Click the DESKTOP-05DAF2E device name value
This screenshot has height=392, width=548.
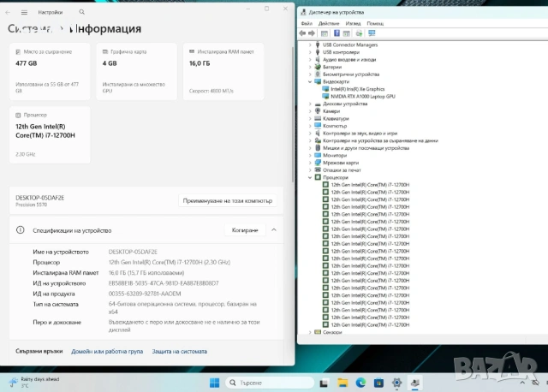point(133,252)
